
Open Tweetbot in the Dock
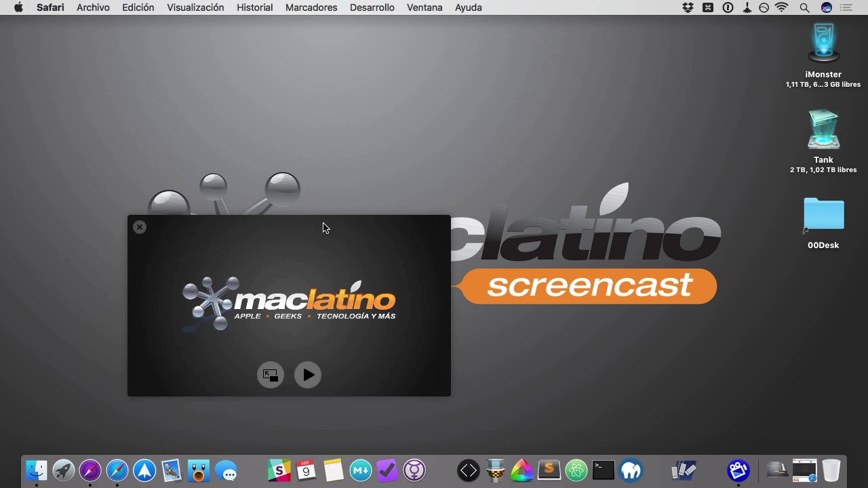click(x=199, y=470)
